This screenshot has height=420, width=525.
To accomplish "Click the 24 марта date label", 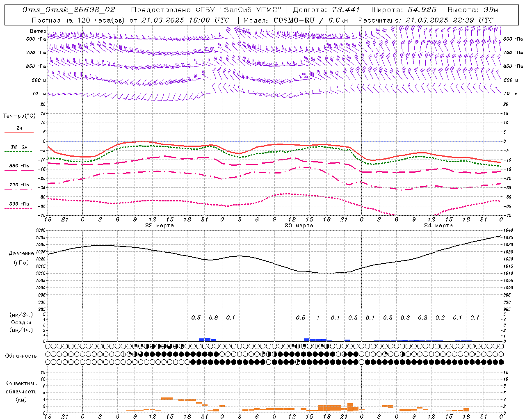I will pos(438,226).
